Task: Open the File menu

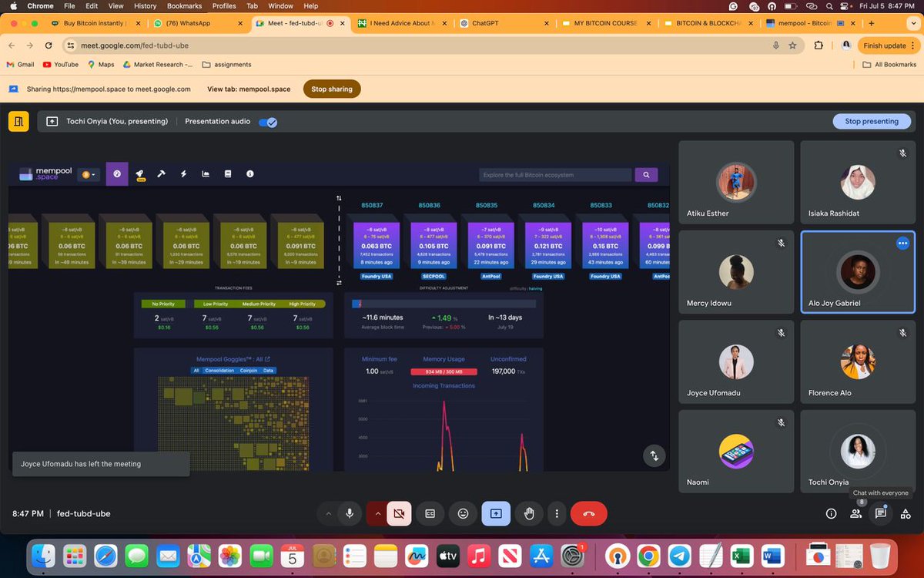Action: click(69, 5)
